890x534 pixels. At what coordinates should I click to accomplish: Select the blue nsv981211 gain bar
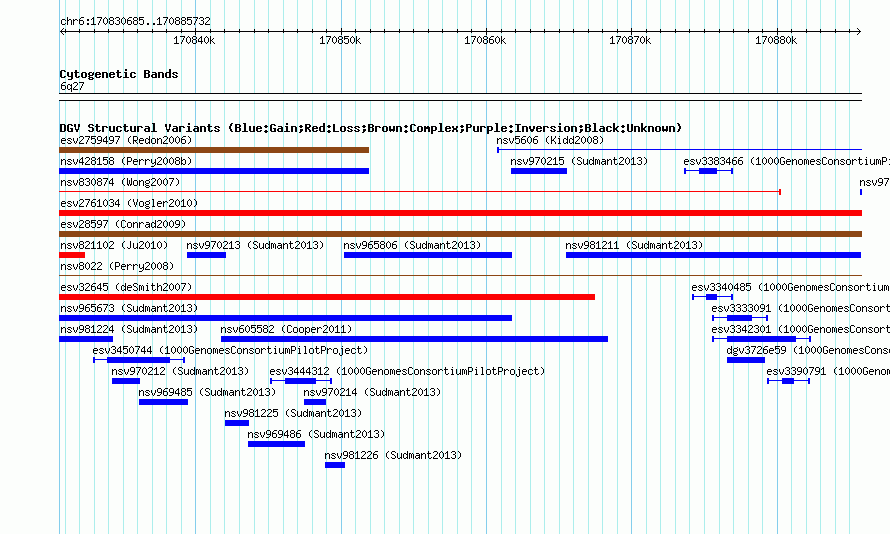[713, 255]
